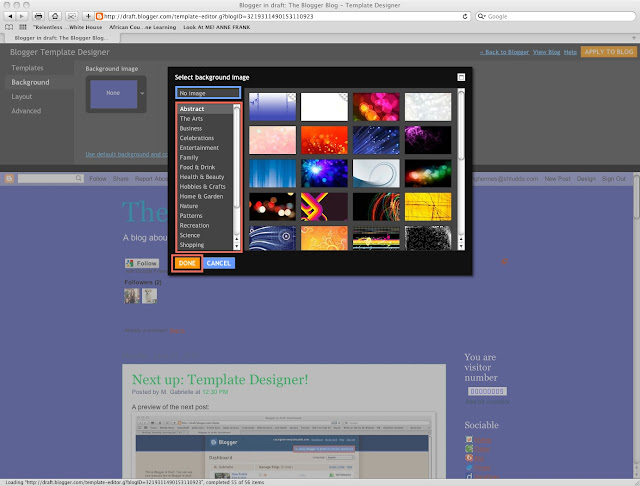Click the CANCEL button
The image size is (640, 486).
tap(219, 263)
